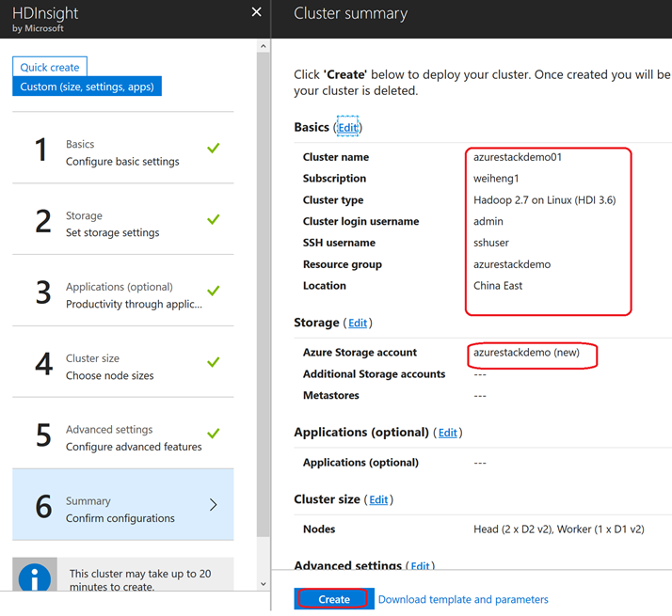Open step 1 Basics
This screenshot has height=616, width=672.
[123, 148]
